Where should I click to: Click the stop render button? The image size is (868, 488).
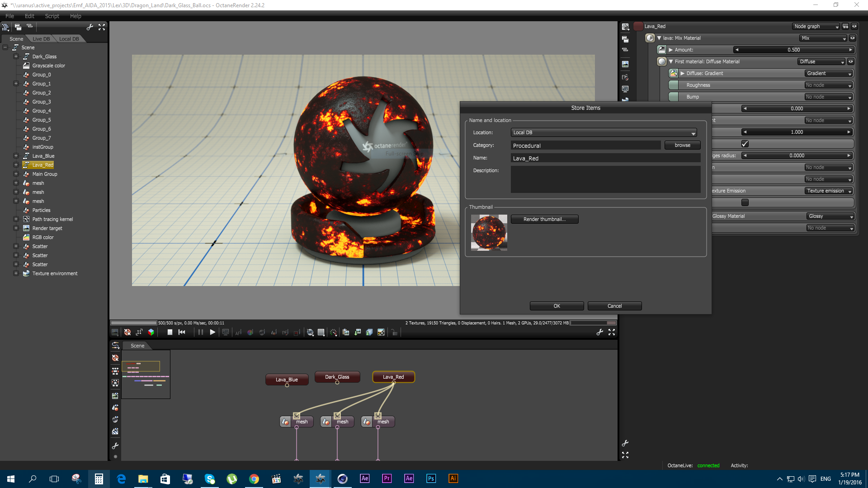coord(170,332)
